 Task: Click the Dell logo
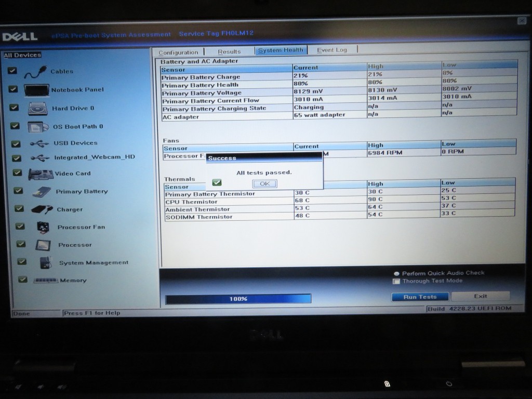(x=20, y=36)
